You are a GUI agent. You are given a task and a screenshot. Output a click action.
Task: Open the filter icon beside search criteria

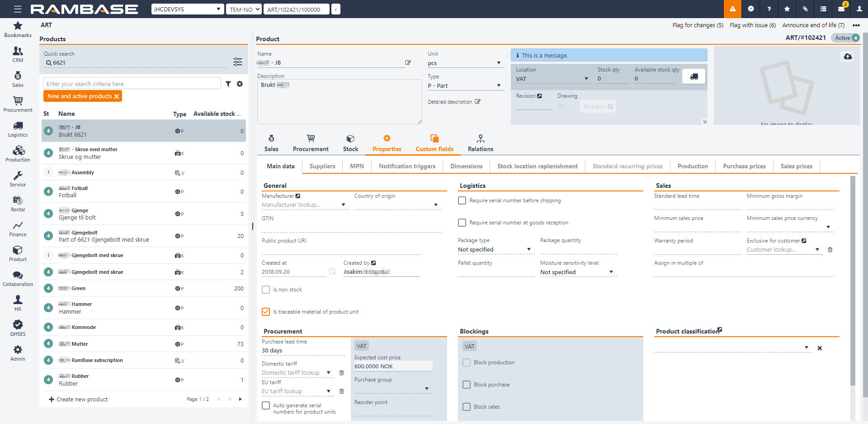point(228,84)
